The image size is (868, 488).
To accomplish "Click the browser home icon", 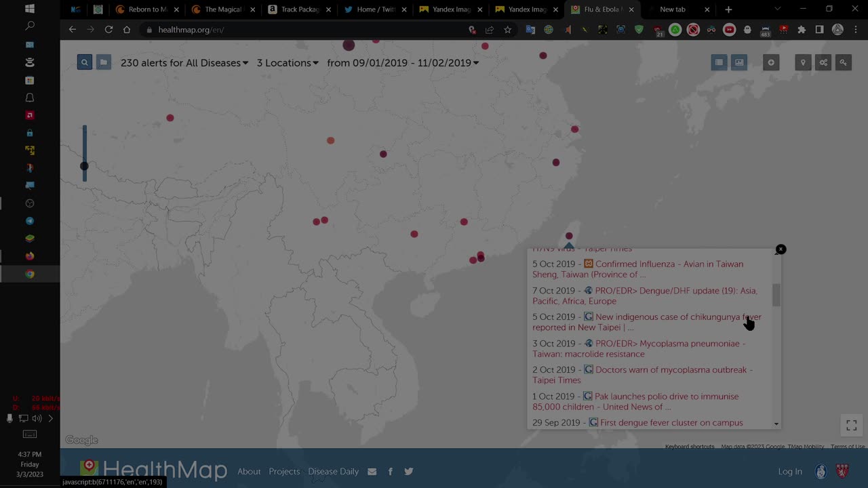I will click(x=126, y=30).
